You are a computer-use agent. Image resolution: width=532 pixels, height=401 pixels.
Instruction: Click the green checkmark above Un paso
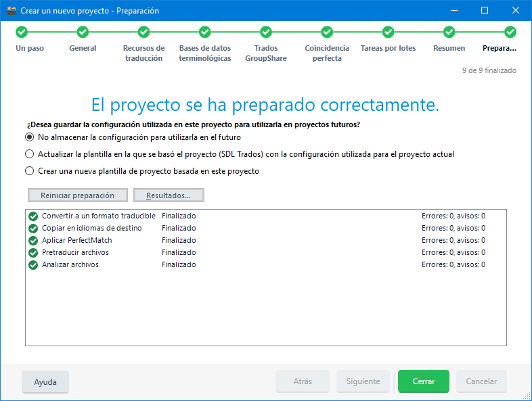[22, 32]
